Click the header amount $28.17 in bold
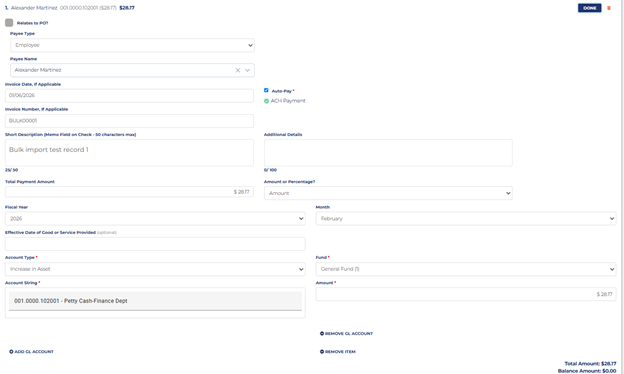Screen dimensions: 624x374 pos(127,8)
